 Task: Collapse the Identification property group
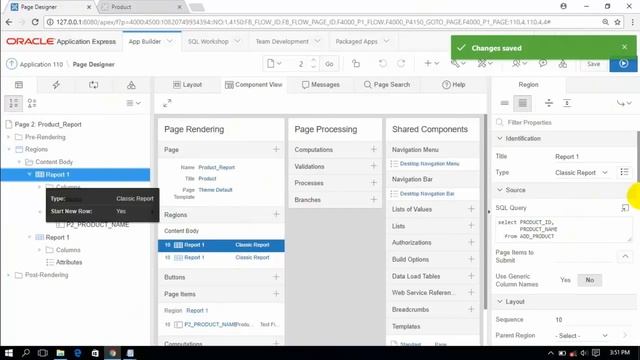(x=500, y=138)
